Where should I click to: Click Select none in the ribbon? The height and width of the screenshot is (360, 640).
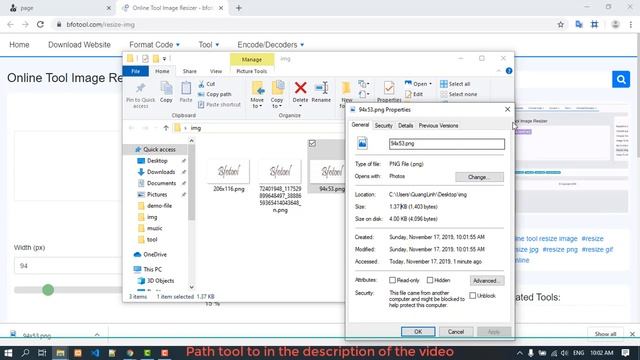(459, 94)
